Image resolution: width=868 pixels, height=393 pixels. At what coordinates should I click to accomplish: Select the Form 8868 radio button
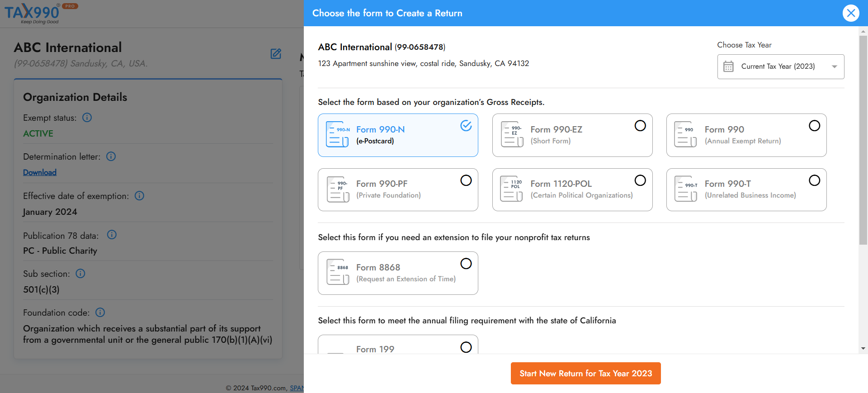466,264
